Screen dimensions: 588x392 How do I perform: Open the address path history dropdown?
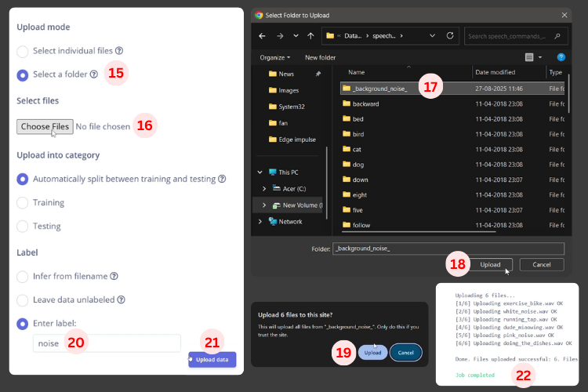click(x=432, y=35)
